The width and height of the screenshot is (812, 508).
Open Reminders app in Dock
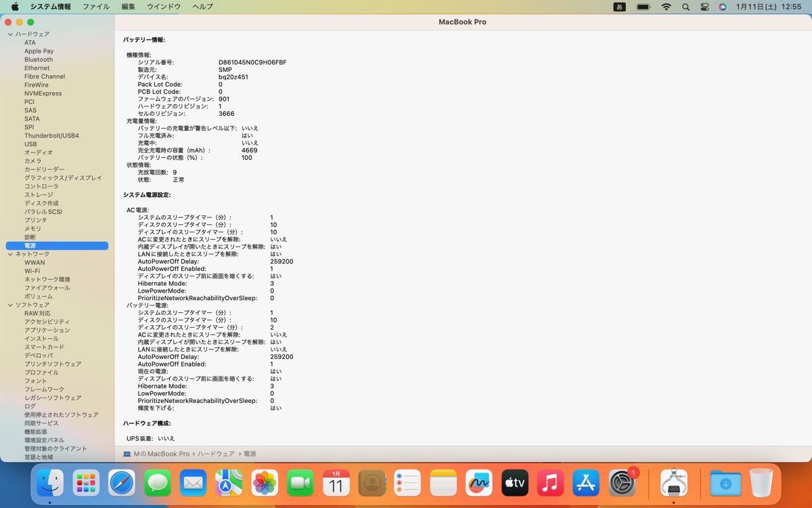pyautogui.click(x=408, y=483)
